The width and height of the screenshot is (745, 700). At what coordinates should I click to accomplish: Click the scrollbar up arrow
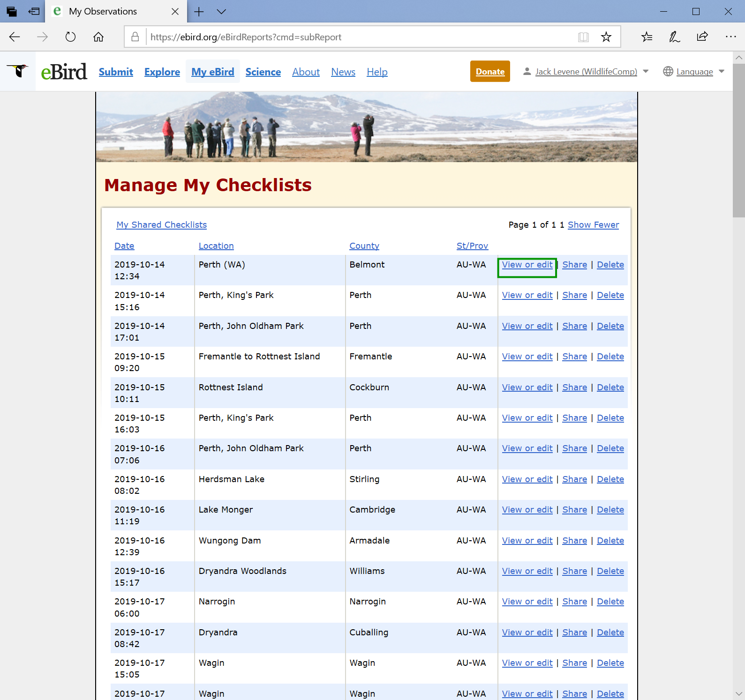738,58
